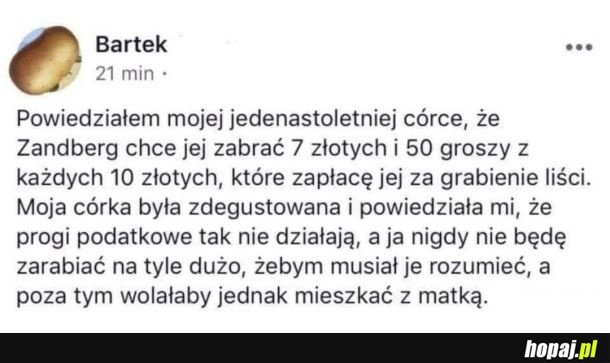610x363 pixels.
Task: Click the hopaj.pl watermark logo
Action: pyautogui.click(x=561, y=349)
